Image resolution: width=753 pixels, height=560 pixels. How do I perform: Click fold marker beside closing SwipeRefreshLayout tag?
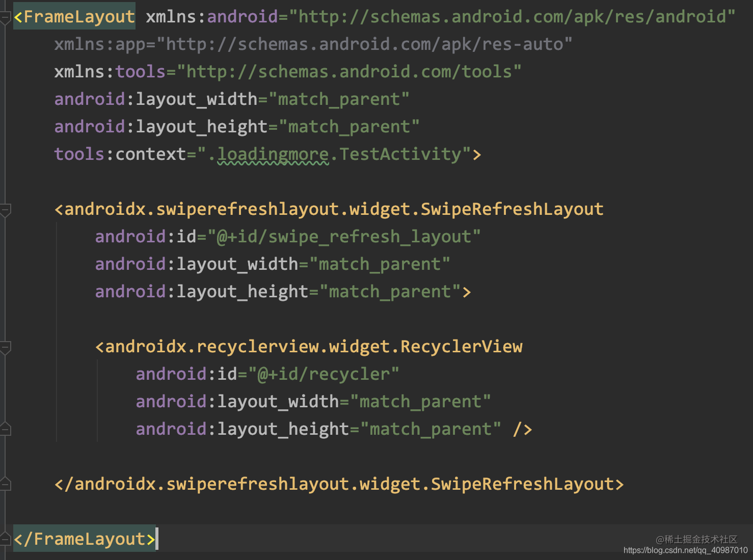coord(5,484)
